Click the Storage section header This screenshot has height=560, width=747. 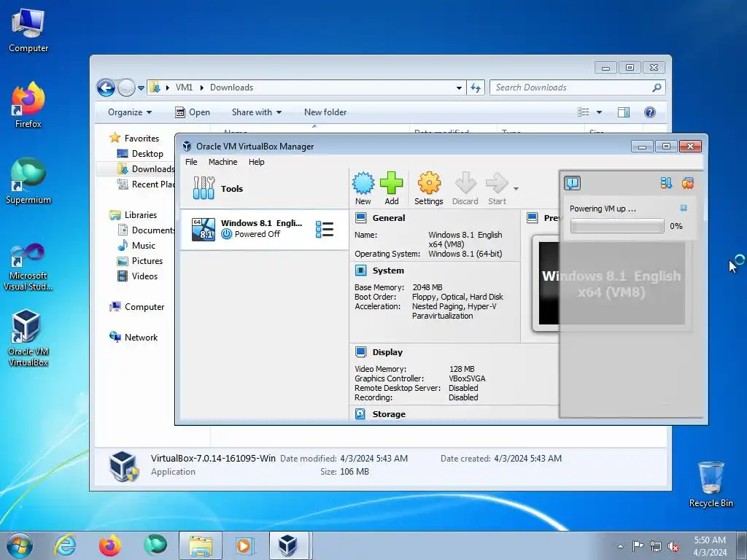click(389, 414)
